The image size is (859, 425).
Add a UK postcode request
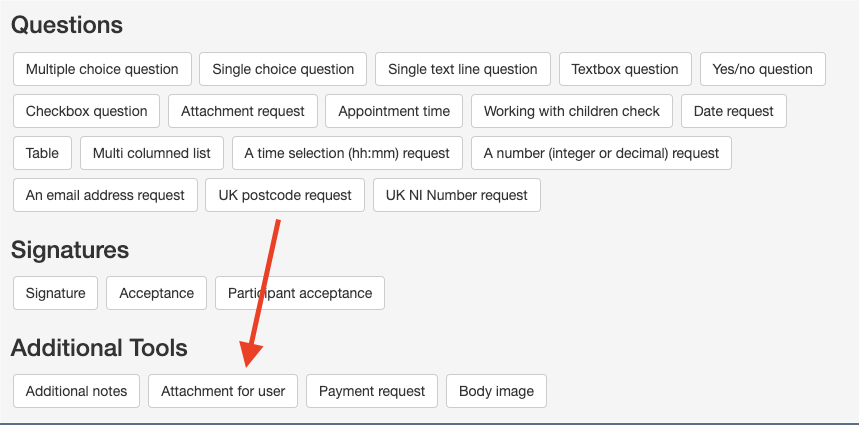point(285,195)
